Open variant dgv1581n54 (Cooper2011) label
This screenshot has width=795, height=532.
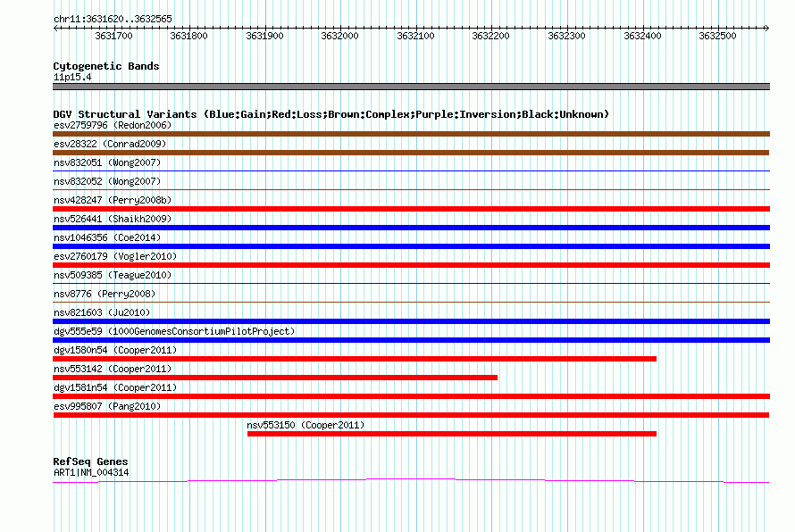pos(115,387)
